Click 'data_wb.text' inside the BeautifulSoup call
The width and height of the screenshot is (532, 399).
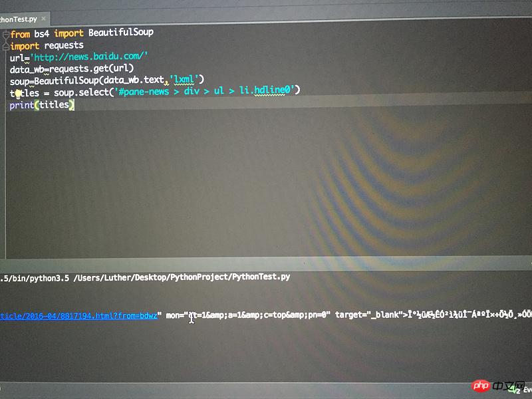coord(134,80)
